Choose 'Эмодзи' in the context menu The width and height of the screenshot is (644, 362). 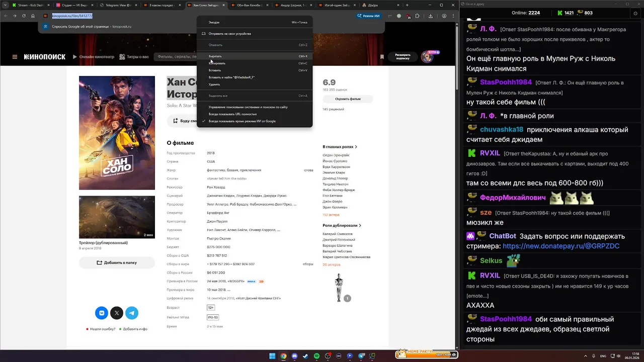(x=255, y=22)
